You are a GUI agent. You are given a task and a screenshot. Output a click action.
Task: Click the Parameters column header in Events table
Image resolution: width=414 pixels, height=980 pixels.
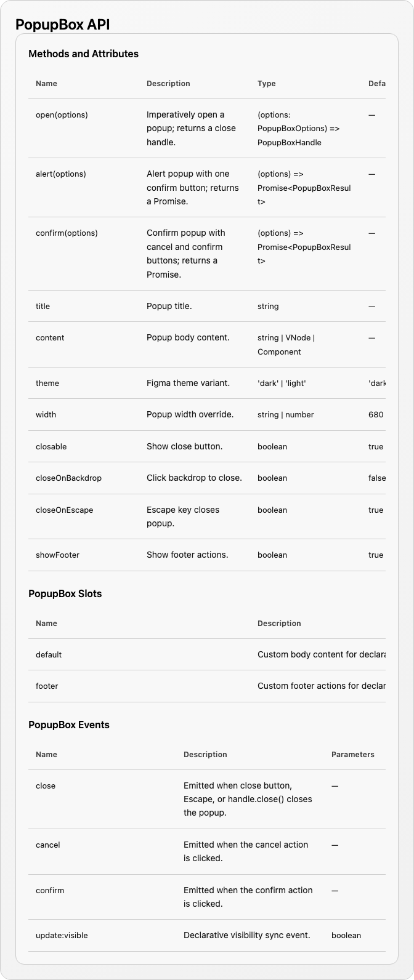pyautogui.click(x=353, y=755)
